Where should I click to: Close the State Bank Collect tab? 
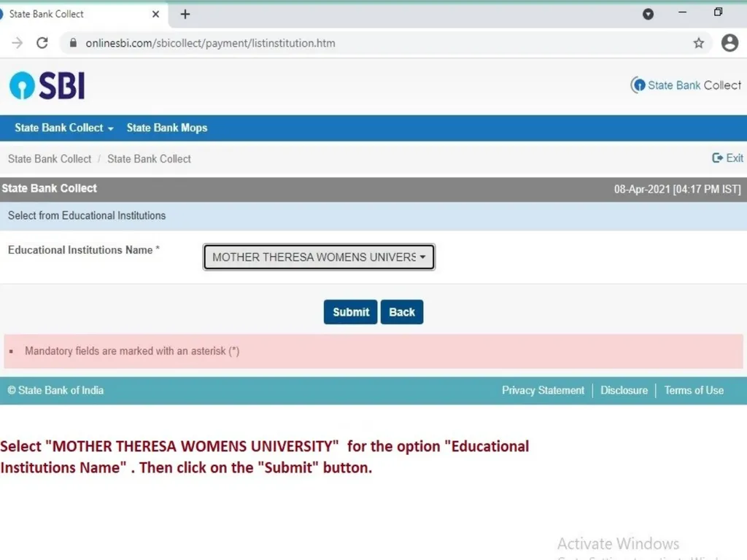(156, 15)
